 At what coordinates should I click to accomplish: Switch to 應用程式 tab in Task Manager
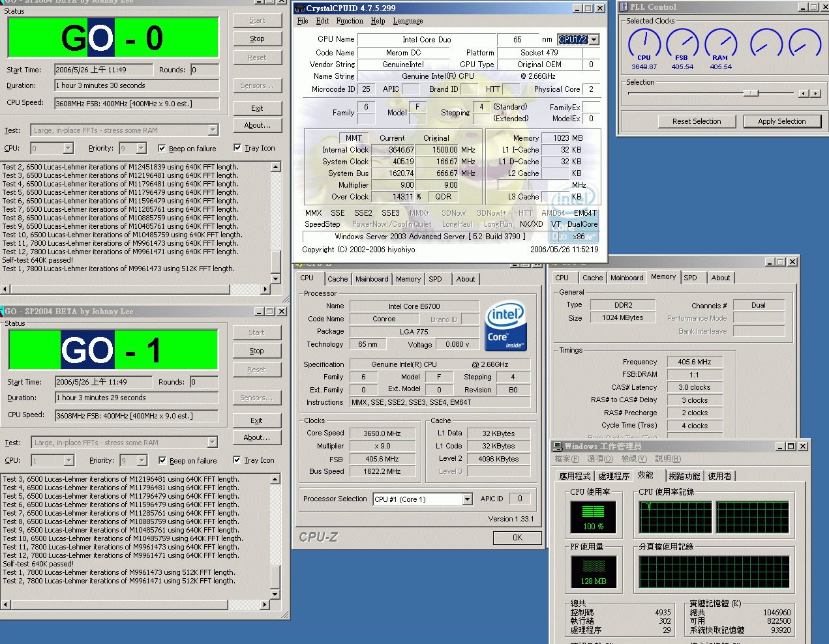tap(575, 476)
